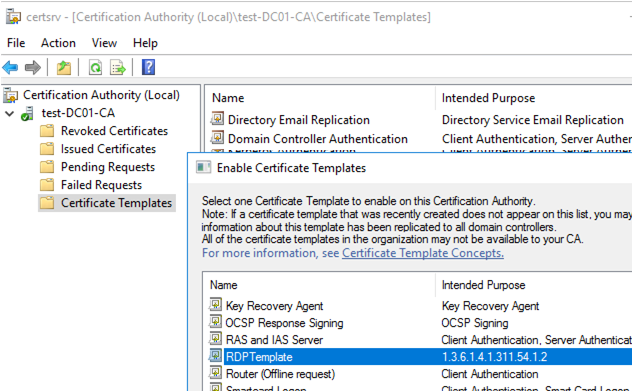Click the Revoked Certificates folder icon
This screenshot has width=632, height=391.
coord(47,131)
